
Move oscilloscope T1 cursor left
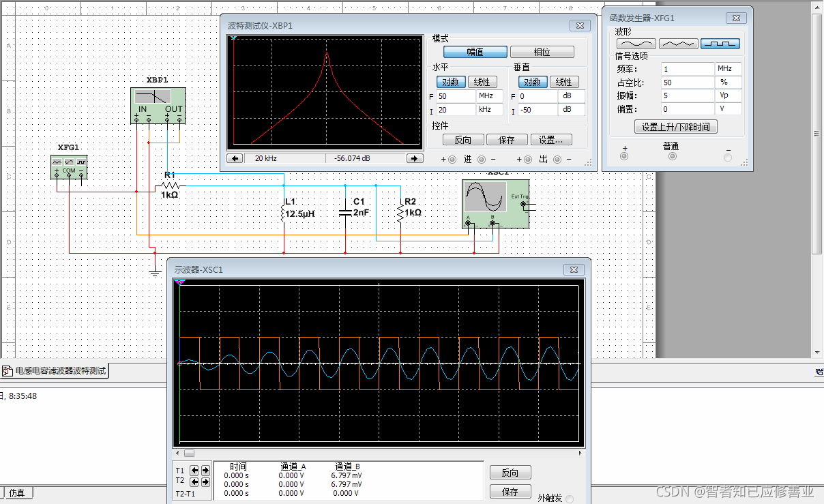(x=194, y=471)
